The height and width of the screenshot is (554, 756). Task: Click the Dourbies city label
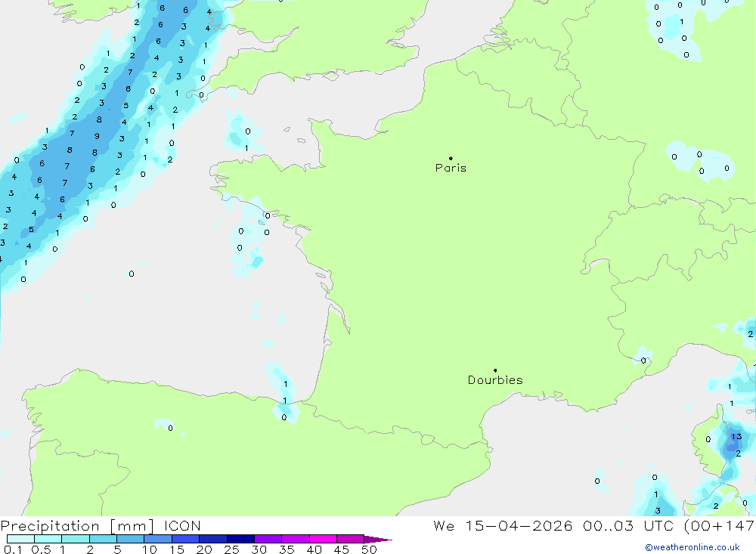pyautogui.click(x=495, y=380)
